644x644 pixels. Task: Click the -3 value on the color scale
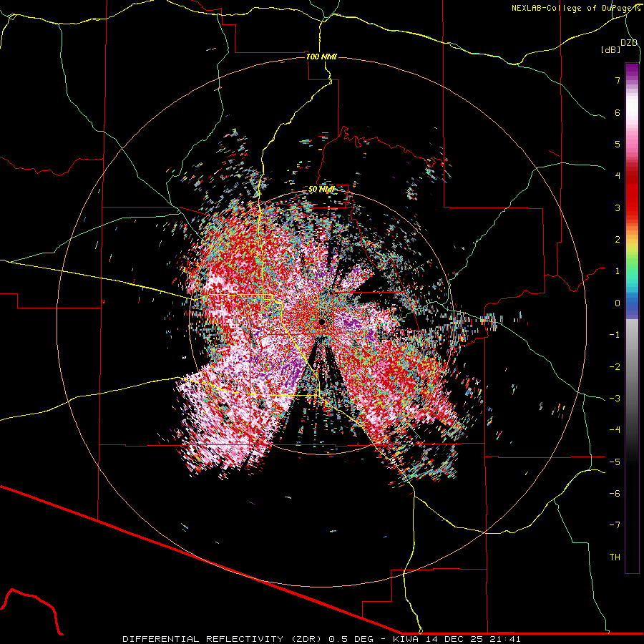(615, 399)
